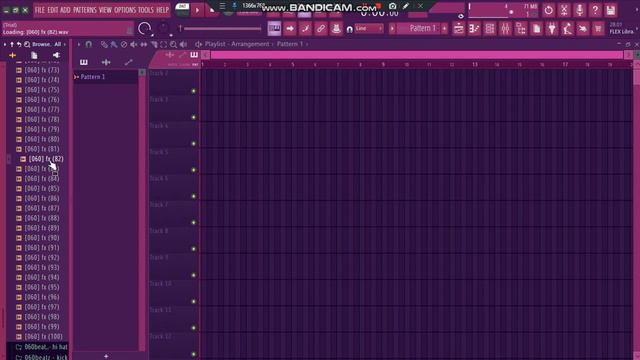Click the browser up-arrow icon
The width and height of the screenshot is (640, 360).
(12, 44)
